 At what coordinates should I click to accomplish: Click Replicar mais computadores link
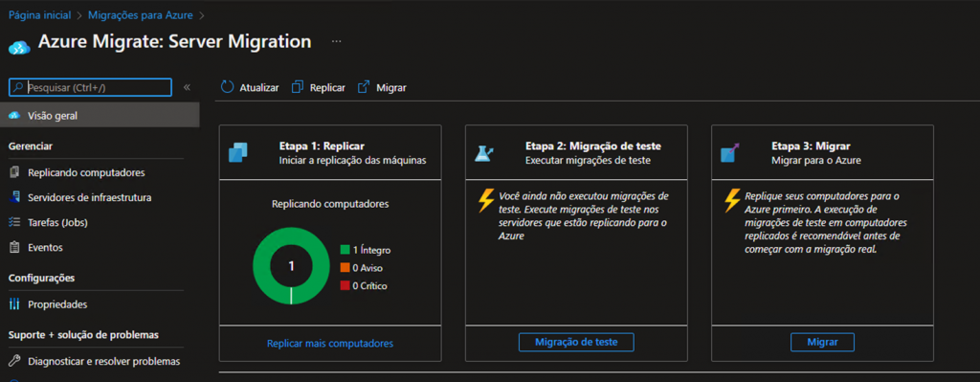coord(330,344)
